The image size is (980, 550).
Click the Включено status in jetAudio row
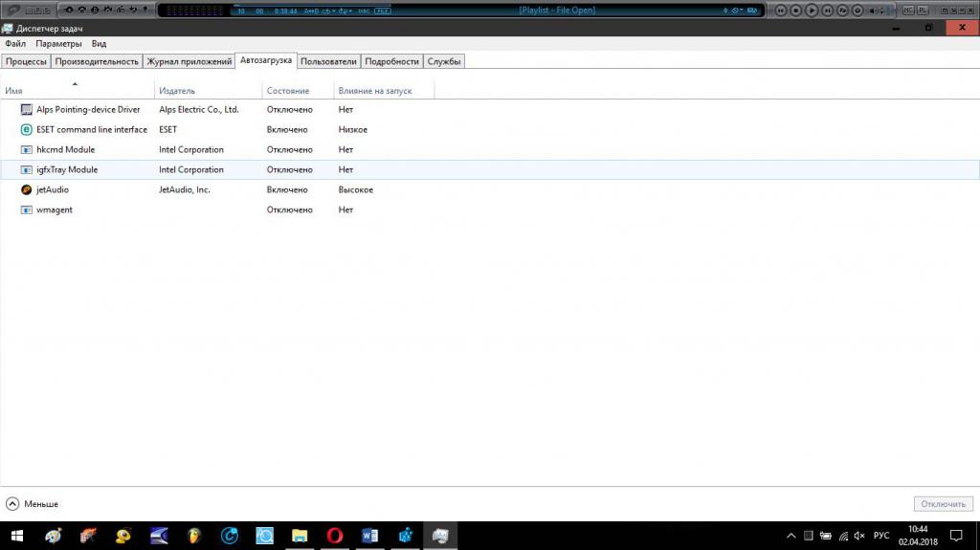click(287, 189)
